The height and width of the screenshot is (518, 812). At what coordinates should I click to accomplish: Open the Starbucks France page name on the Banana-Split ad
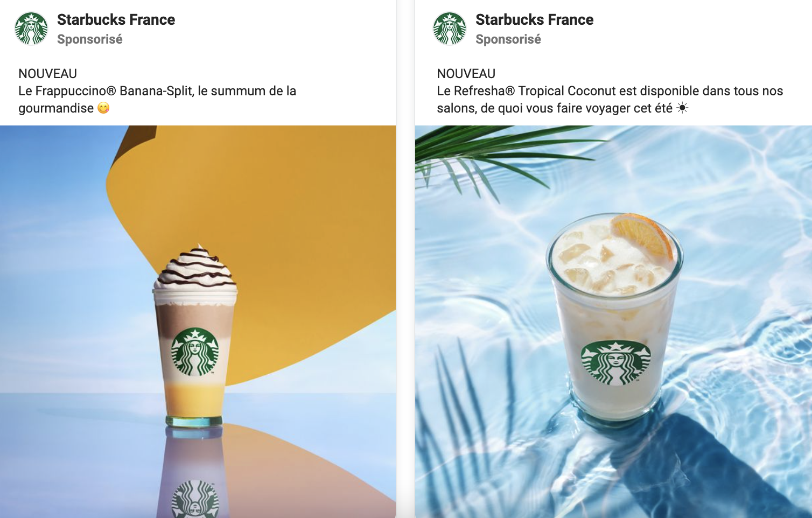click(x=116, y=19)
